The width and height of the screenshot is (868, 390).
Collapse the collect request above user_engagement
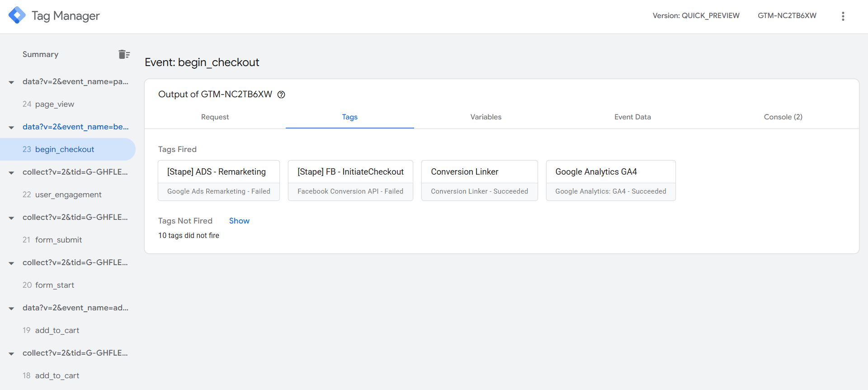tap(11, 173)
